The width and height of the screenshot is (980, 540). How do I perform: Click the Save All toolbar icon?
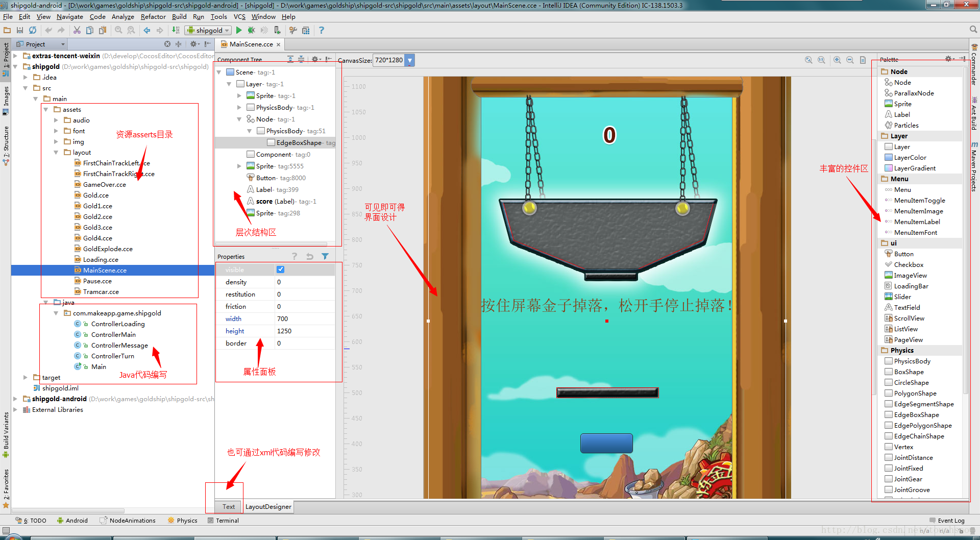[x=20, y=30]
